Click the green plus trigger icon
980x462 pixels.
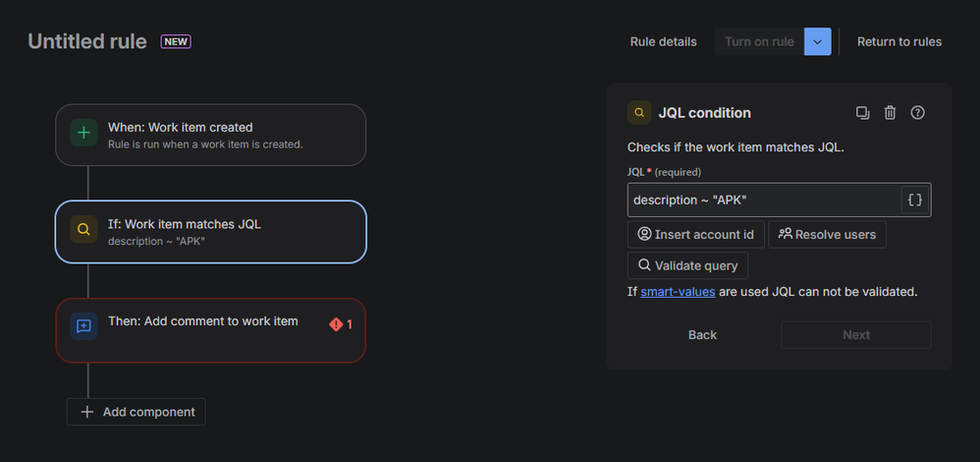(83, 133)
